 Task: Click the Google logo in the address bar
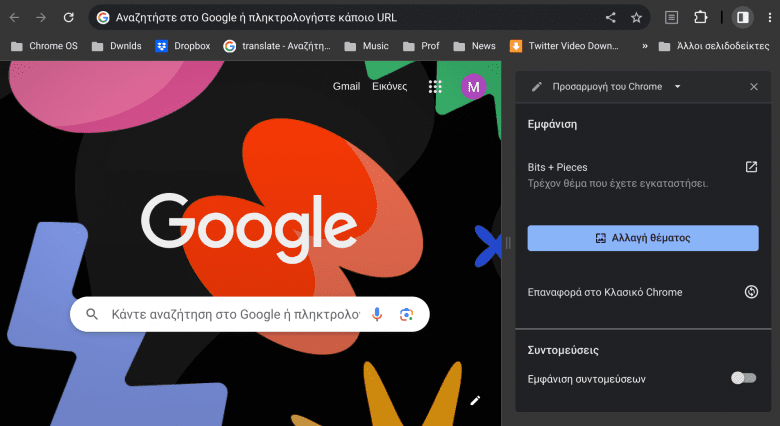103,17
